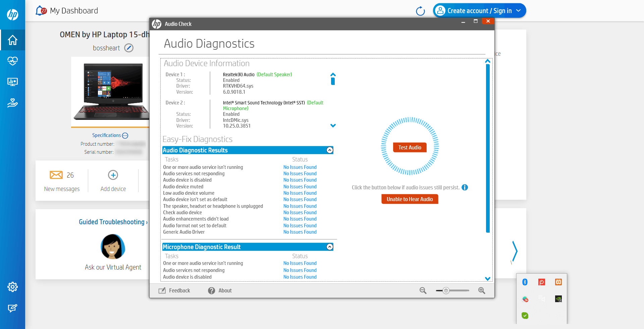
Task: Click the device list scroll-down arrow
Action: coord(333,126)
